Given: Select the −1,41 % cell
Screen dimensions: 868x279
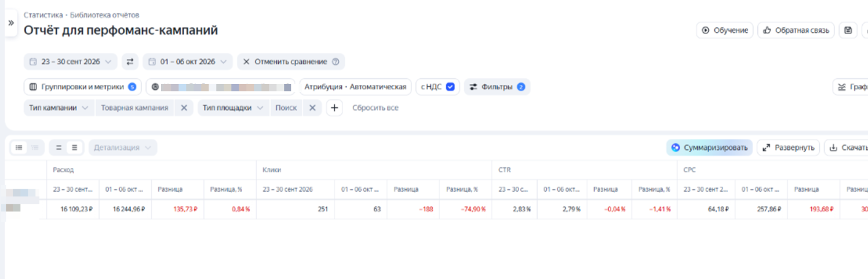Looking at the screenshot, I should point(654,209).
